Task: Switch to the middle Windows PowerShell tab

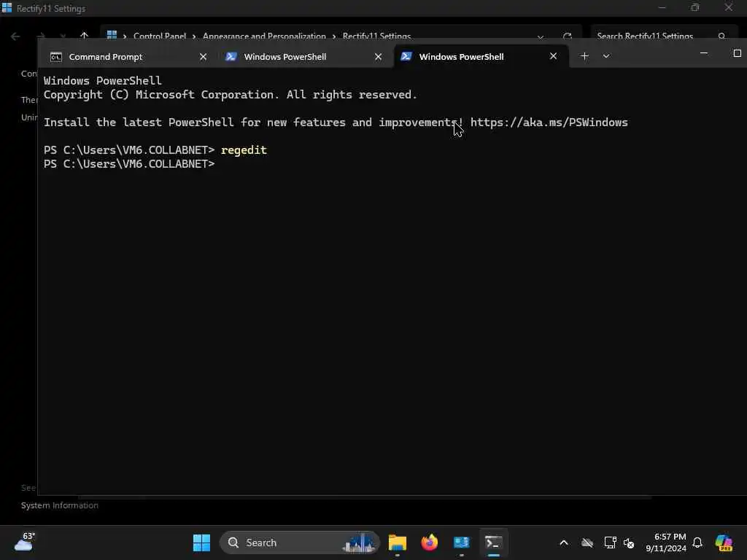Action: [303, 57]
